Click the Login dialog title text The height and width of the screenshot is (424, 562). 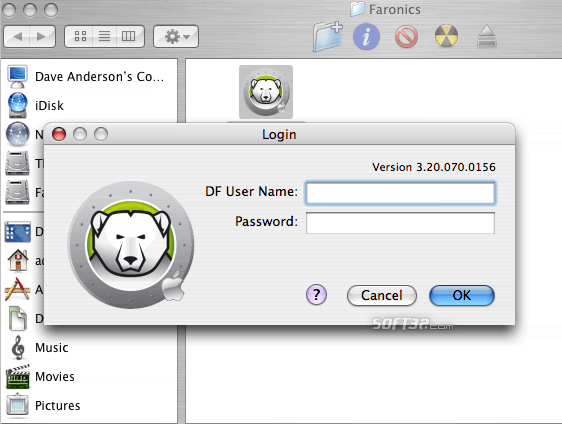pos(279,134)
